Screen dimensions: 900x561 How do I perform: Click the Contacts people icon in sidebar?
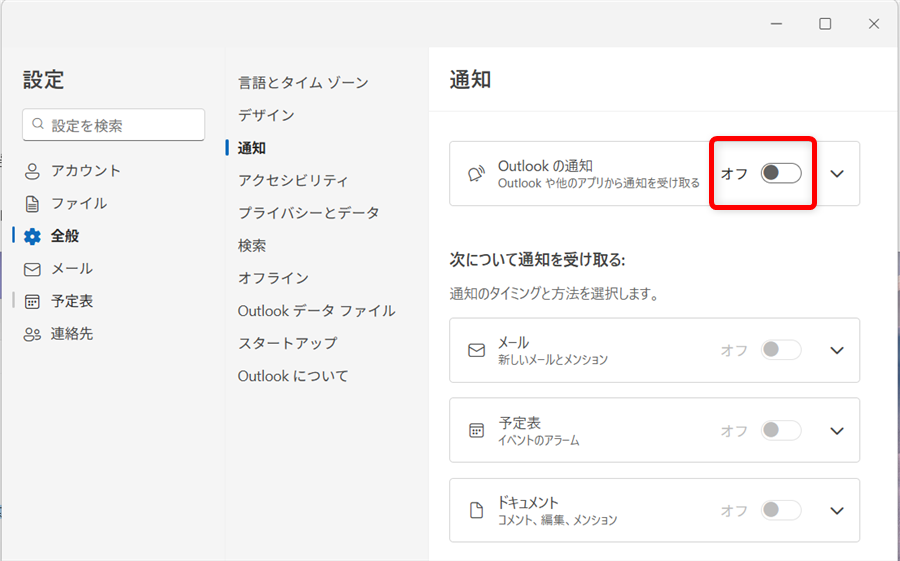pyautogui.click(x=32, y=334)
